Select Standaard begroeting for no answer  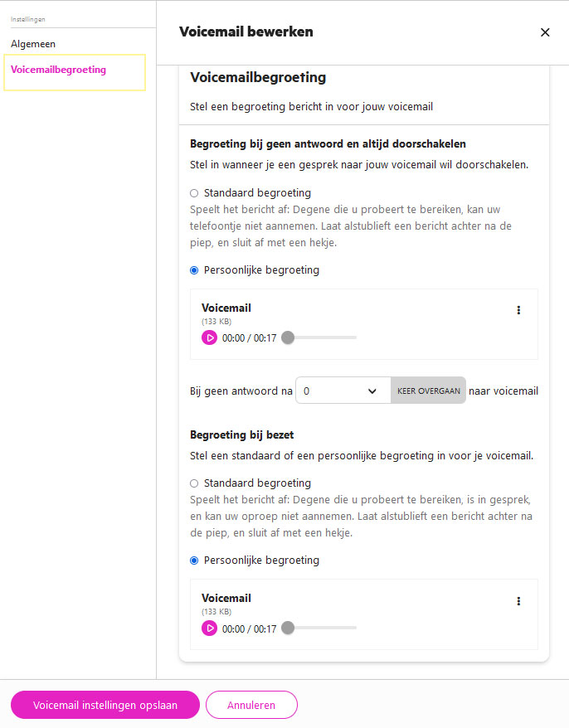[194, 193]
